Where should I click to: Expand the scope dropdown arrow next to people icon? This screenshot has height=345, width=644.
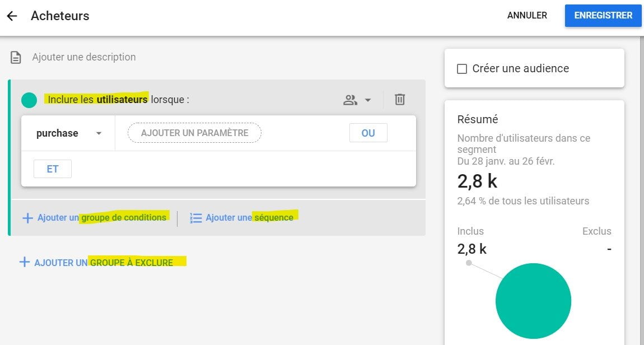[368, 100]
